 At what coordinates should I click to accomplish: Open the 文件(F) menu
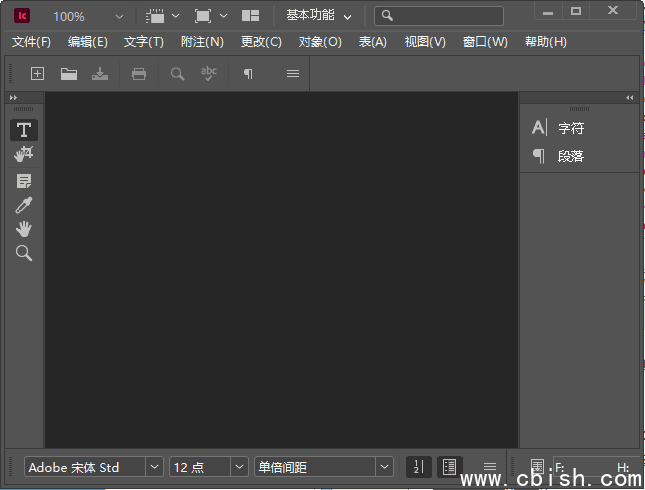pyautogui.click(x=31, y=42)
